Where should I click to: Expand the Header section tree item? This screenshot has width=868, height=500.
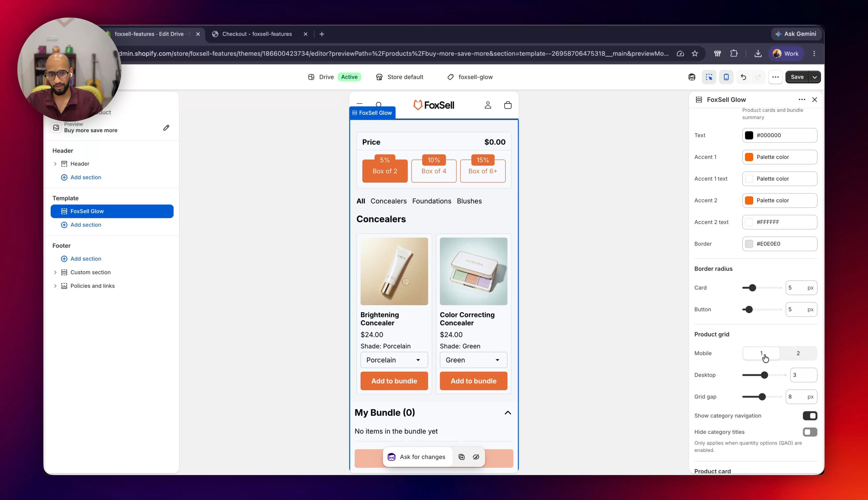55,164
